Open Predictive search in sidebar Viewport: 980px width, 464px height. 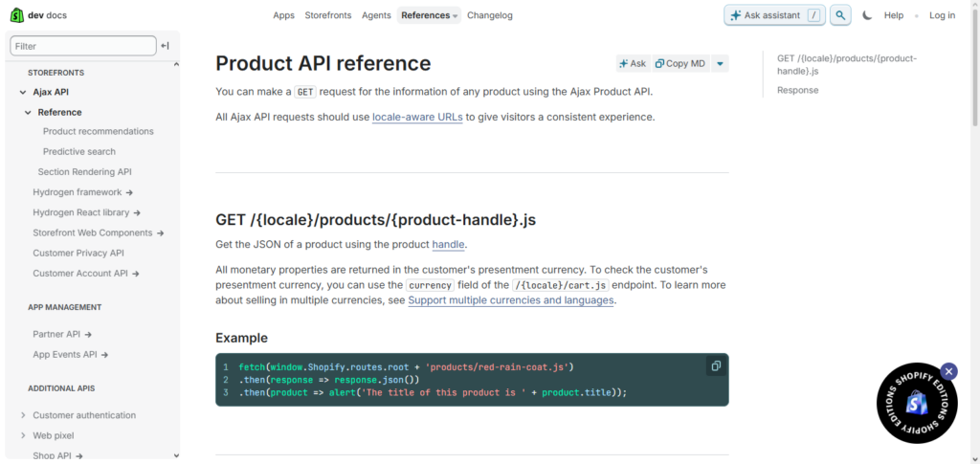[x=79, y=152]
